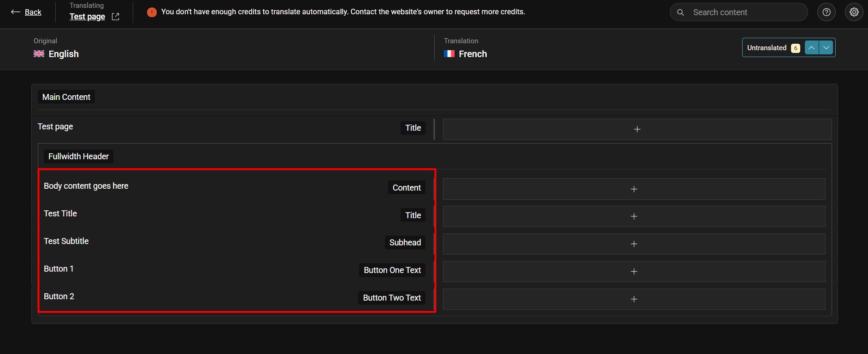This screenshot has height=354, width=868.
Task: Open the Test page title link
Action: [87, 17]
